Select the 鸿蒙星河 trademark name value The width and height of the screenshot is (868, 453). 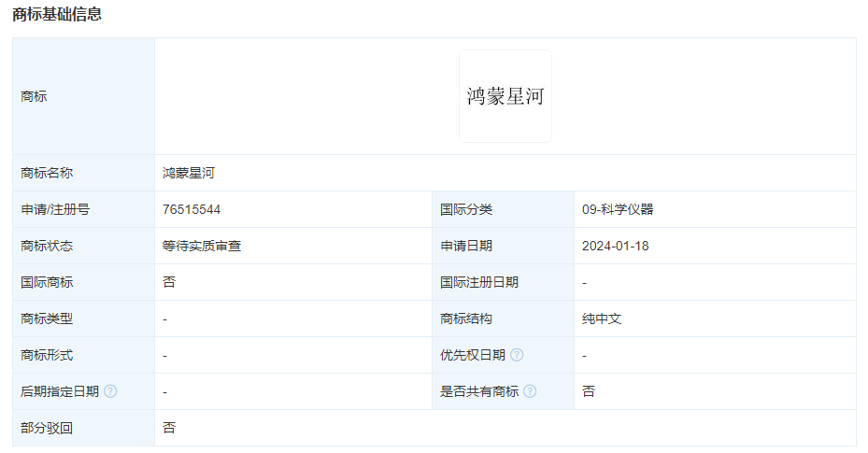click(x=189, y=173)
